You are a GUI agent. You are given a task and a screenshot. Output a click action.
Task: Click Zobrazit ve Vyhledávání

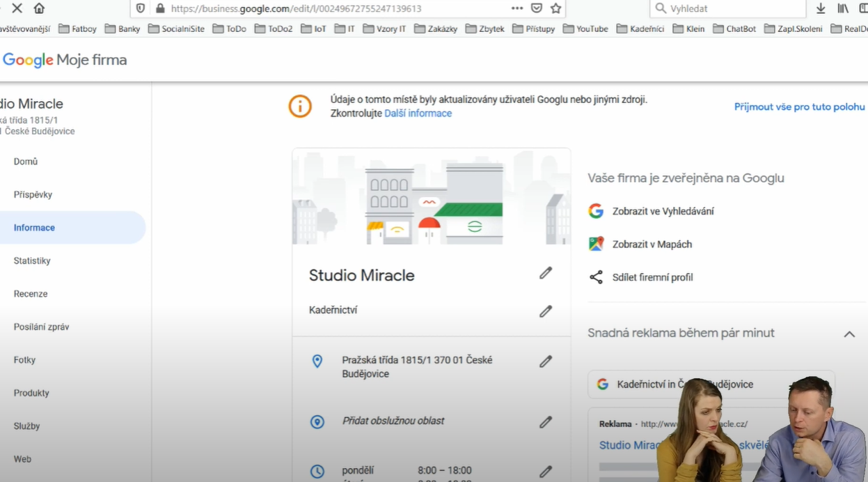point(663,211)
